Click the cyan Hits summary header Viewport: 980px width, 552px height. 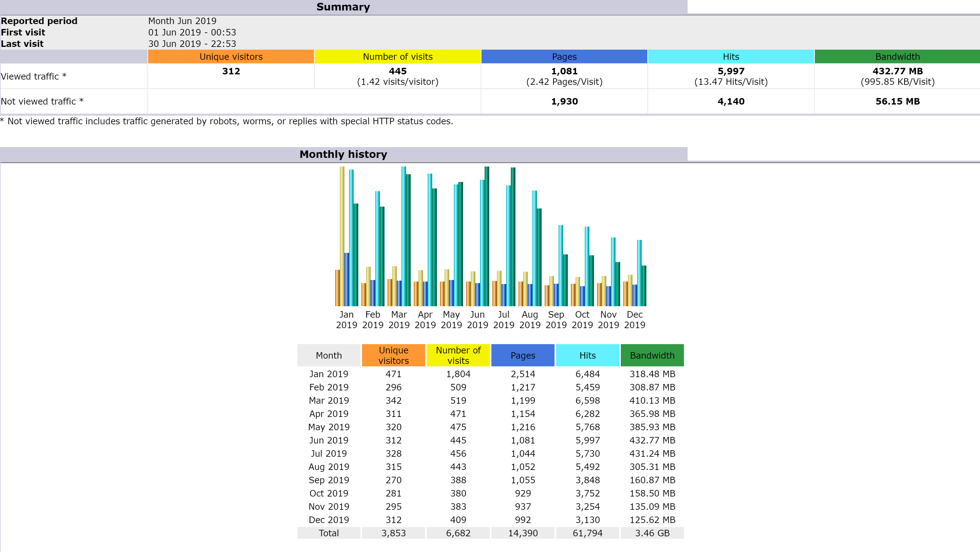731,57
